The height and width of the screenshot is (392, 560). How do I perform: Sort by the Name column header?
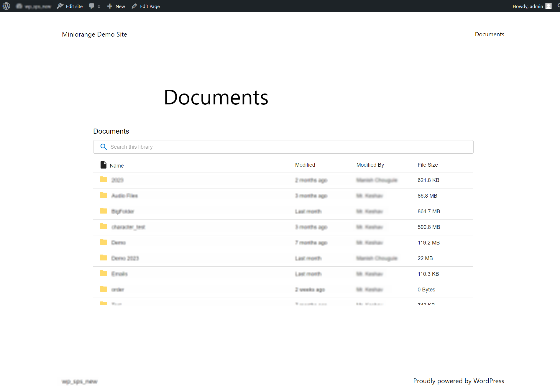coord(117,165)
